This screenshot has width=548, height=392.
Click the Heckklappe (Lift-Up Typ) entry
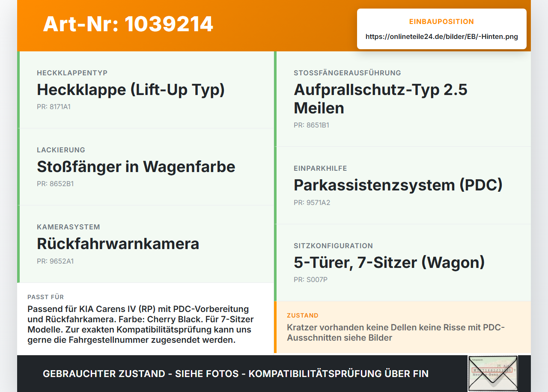click(146, 90)
